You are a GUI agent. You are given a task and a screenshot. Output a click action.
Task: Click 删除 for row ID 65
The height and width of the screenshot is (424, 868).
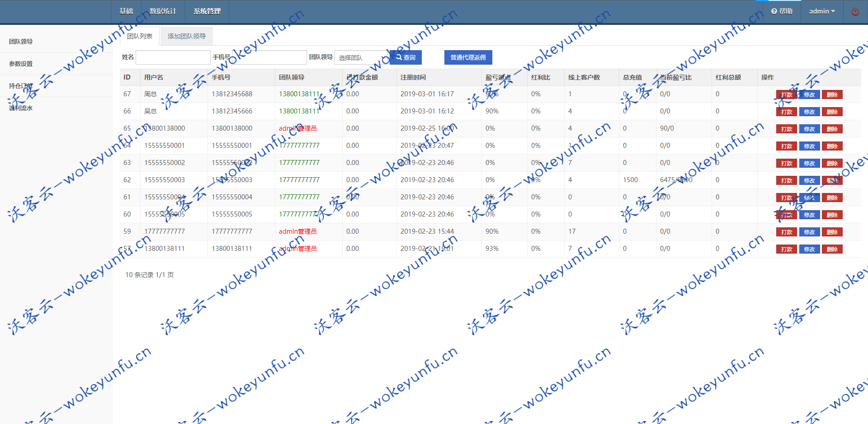point(832,129)
